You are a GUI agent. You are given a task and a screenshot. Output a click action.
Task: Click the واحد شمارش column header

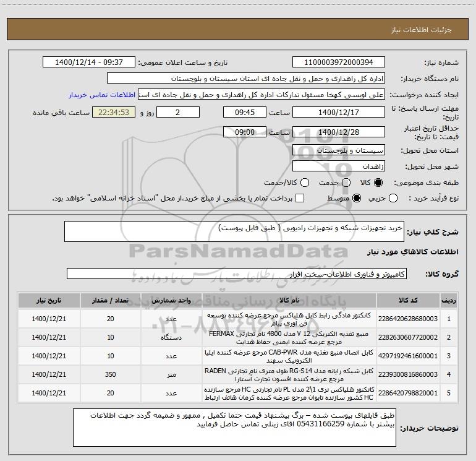click(x=171, y=300)
